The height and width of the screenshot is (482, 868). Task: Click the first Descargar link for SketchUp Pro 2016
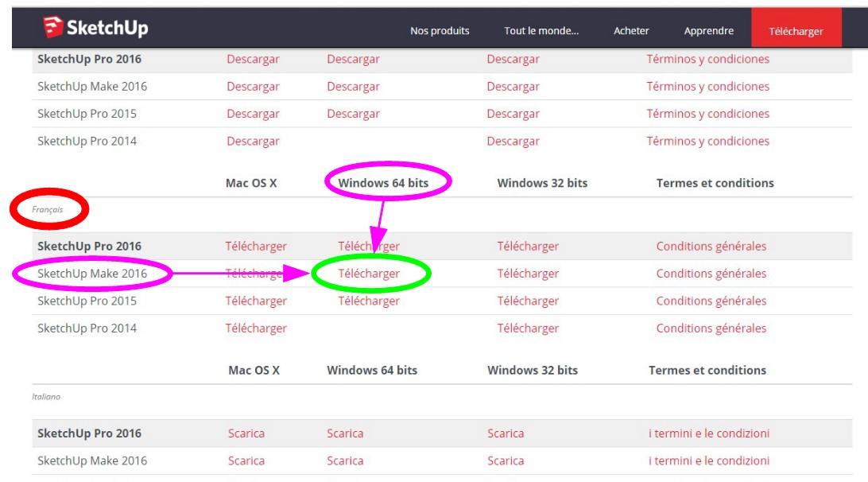coord(253,60)
